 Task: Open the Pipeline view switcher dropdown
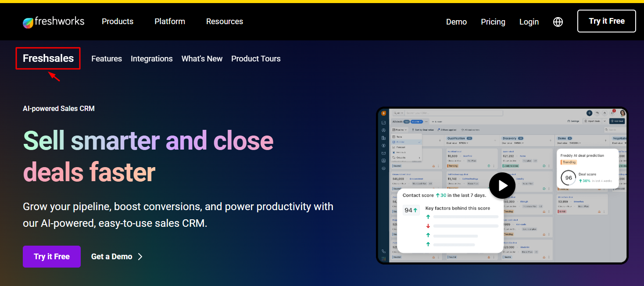click(x=400, y=130)
